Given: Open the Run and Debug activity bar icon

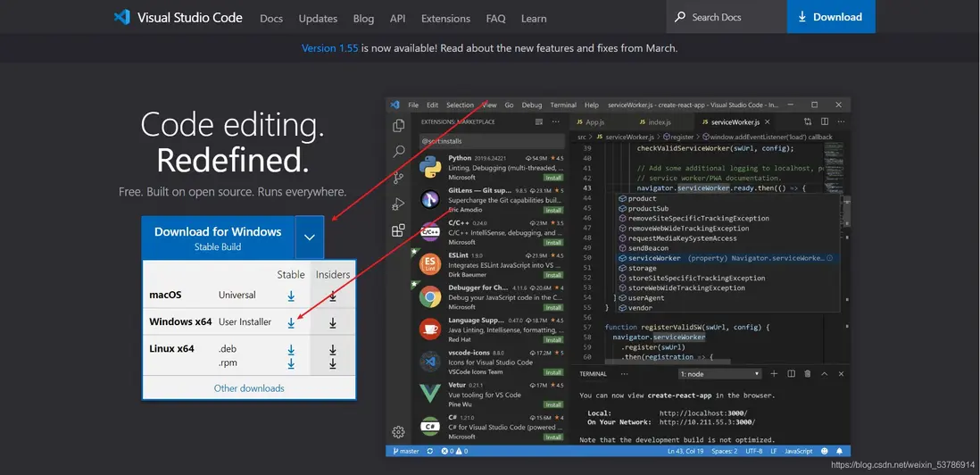Looking at the screenshot, I should click(x=398, y=204).
